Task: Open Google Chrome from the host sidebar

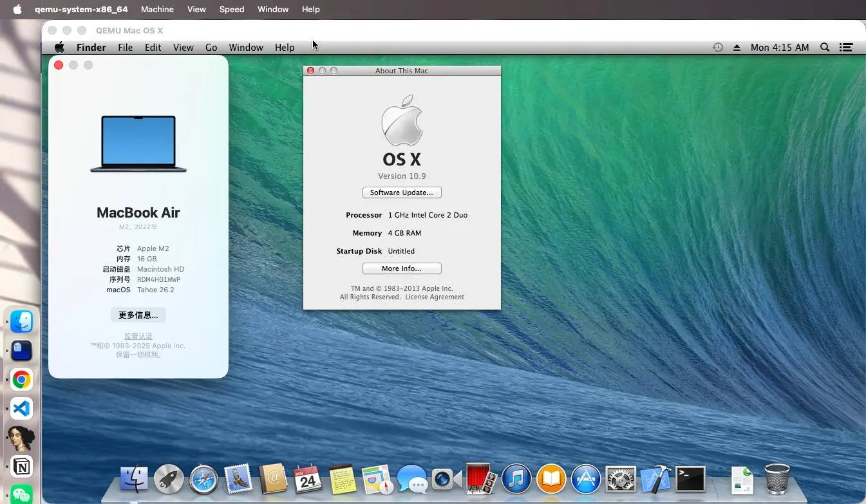Action: click(21, 380)
